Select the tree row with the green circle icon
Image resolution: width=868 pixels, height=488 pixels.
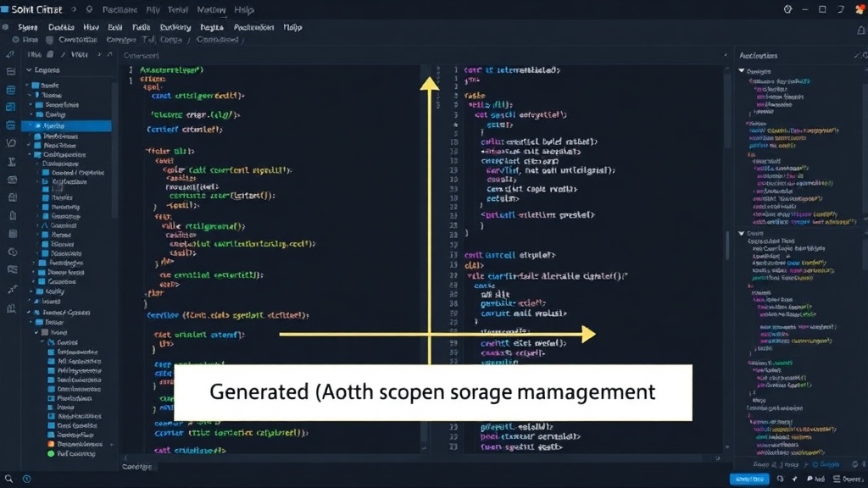click(x=72, y=454)
